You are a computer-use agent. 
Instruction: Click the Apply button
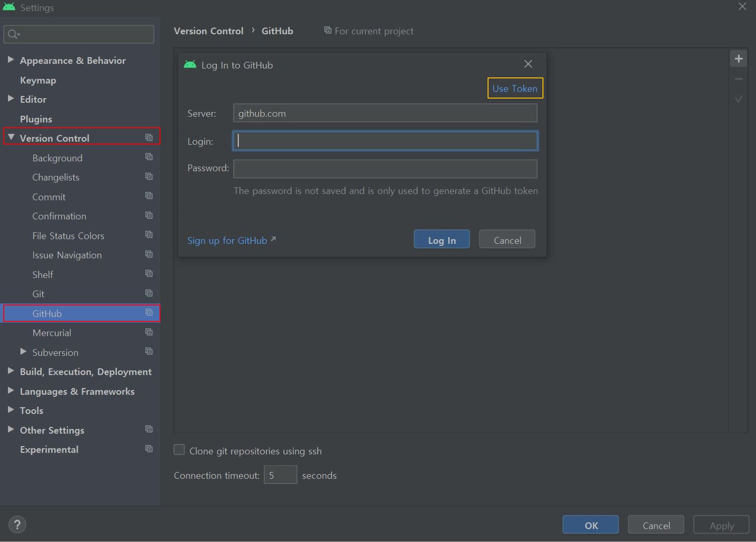pyautogui.click(x=721, y=525)
